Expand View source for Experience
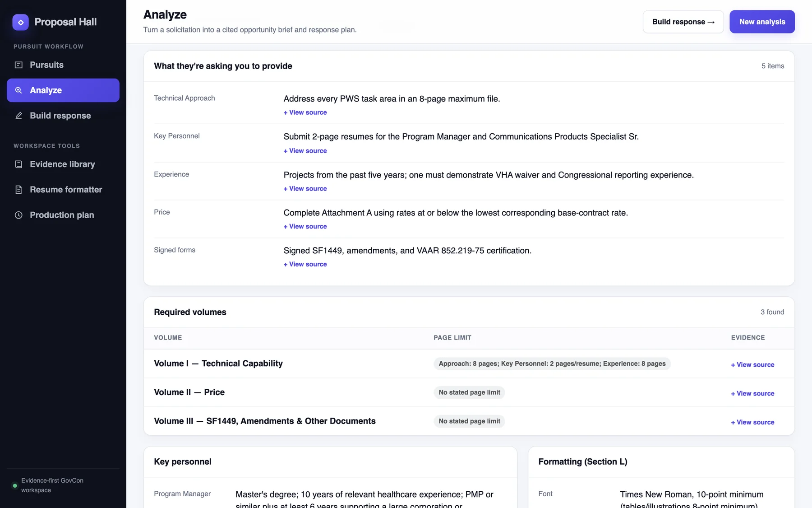The image size is (812, 508). pyautogui.click(x=305, y=189)
